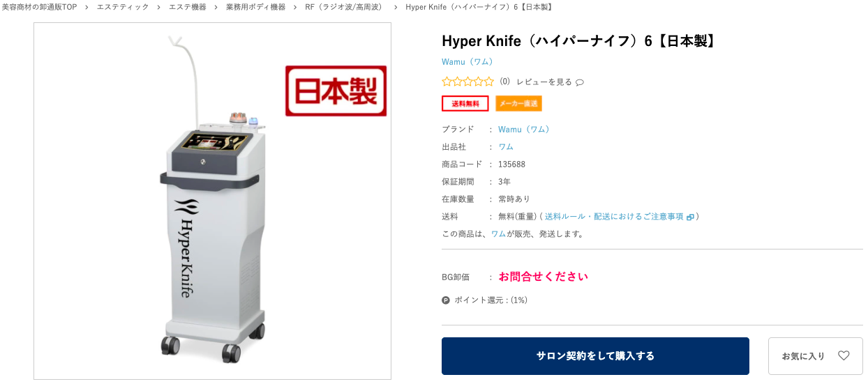This screenshot has height=384, width=868.
Task: Open RF（ラジオ波/高周波） breadcrumb link
Action: point(345,7)
